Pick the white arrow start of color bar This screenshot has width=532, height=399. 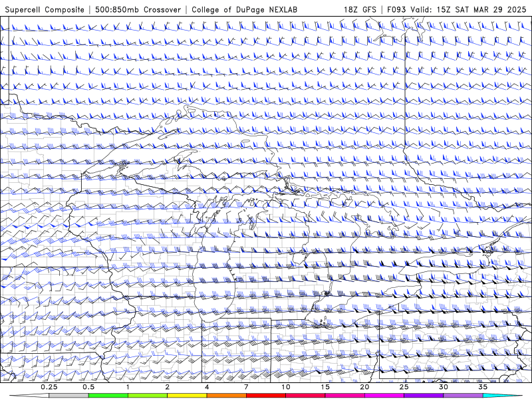[x=29, y=396]
